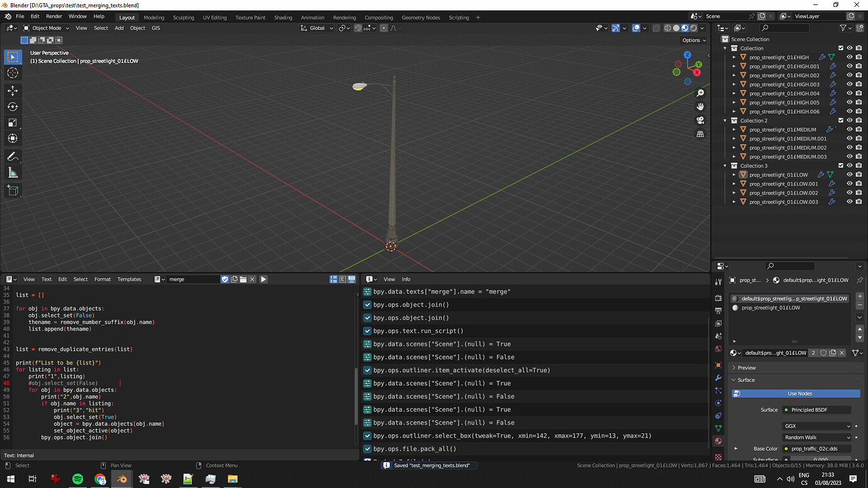
Task: Select the Transform tool
Action: point(13,138)
